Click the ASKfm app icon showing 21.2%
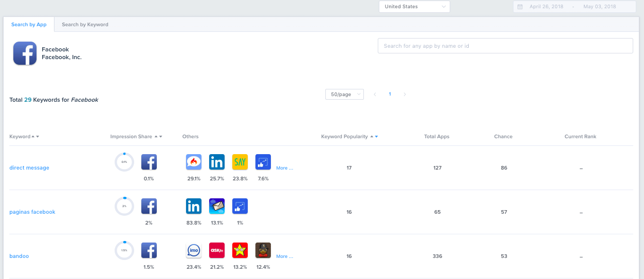This screenshot has height=279, width=644. [217, 251]
